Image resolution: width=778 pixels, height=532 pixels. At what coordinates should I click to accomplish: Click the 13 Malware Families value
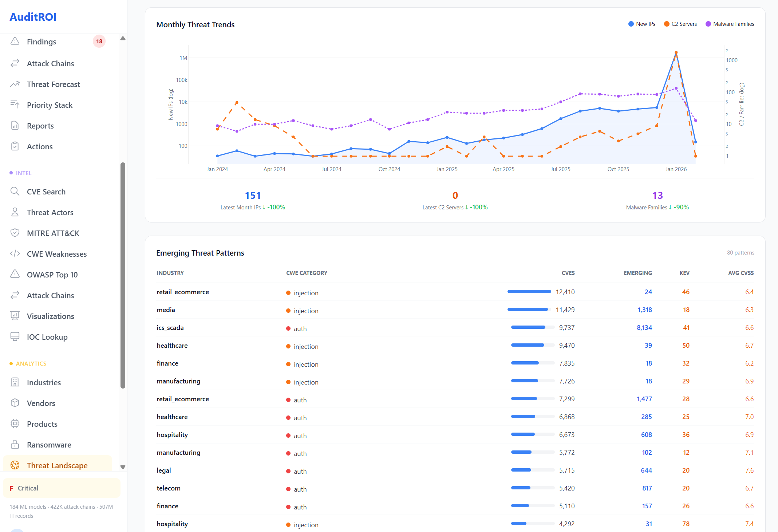point(657,196)
